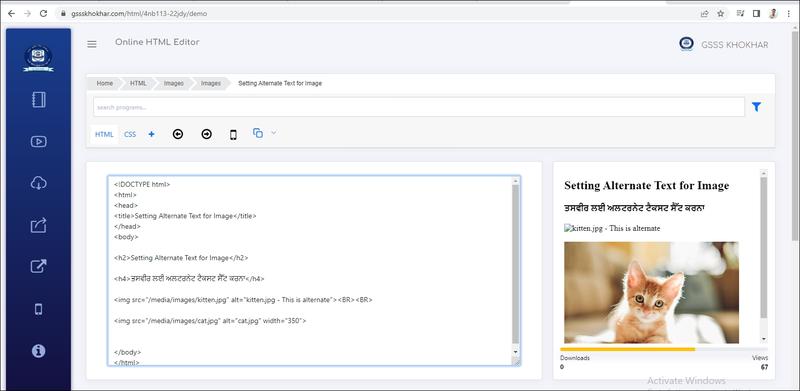Click the mobile phone sidebar icon

pyautogui.click(x=39, y=309)
